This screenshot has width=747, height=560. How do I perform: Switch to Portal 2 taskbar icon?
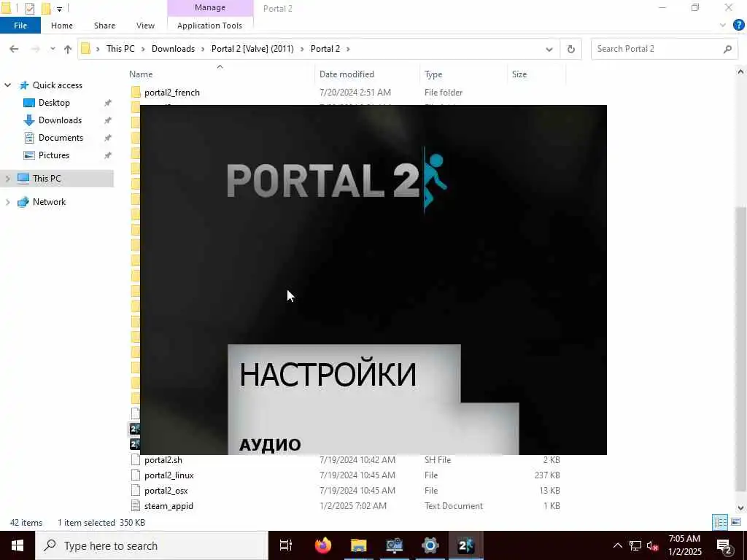point(466,545)
